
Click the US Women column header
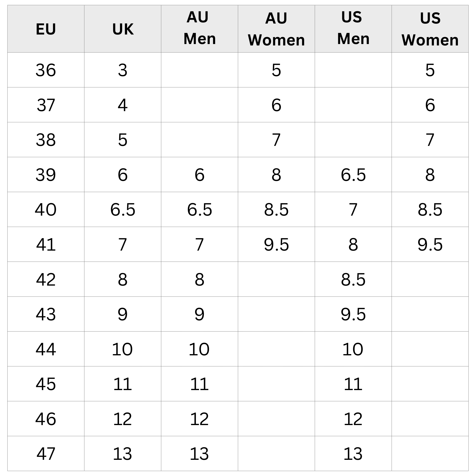click(x=430, y=29)
